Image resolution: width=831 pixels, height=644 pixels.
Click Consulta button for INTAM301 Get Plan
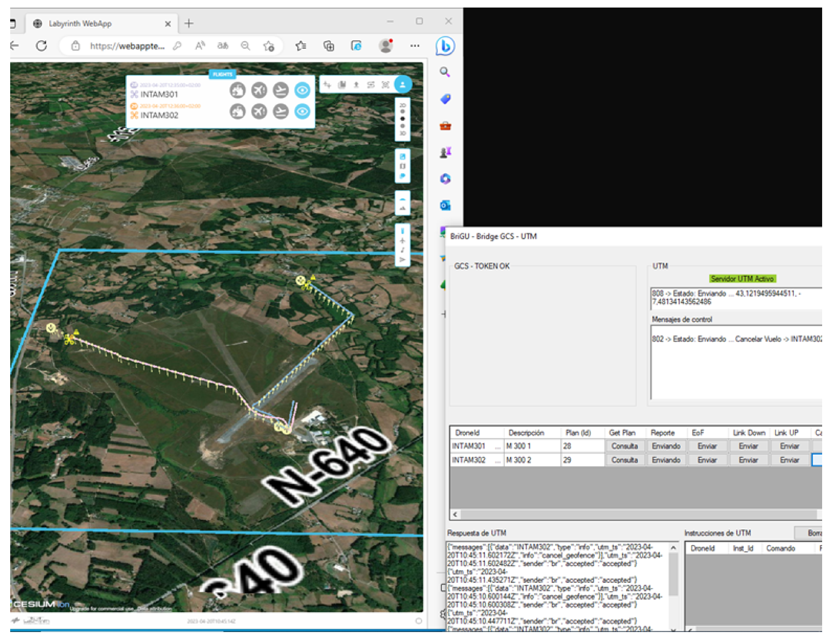(624, 446)
